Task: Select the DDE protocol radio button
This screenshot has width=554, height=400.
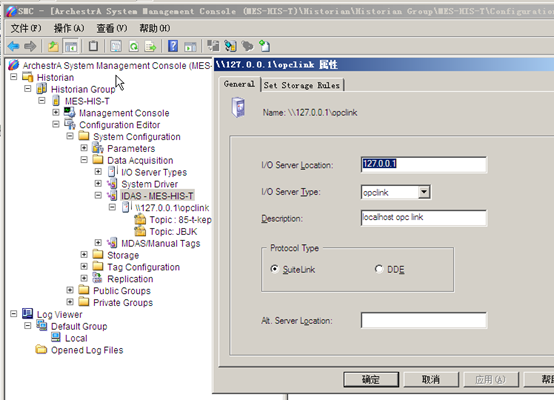Action: [x=379, y=269]
